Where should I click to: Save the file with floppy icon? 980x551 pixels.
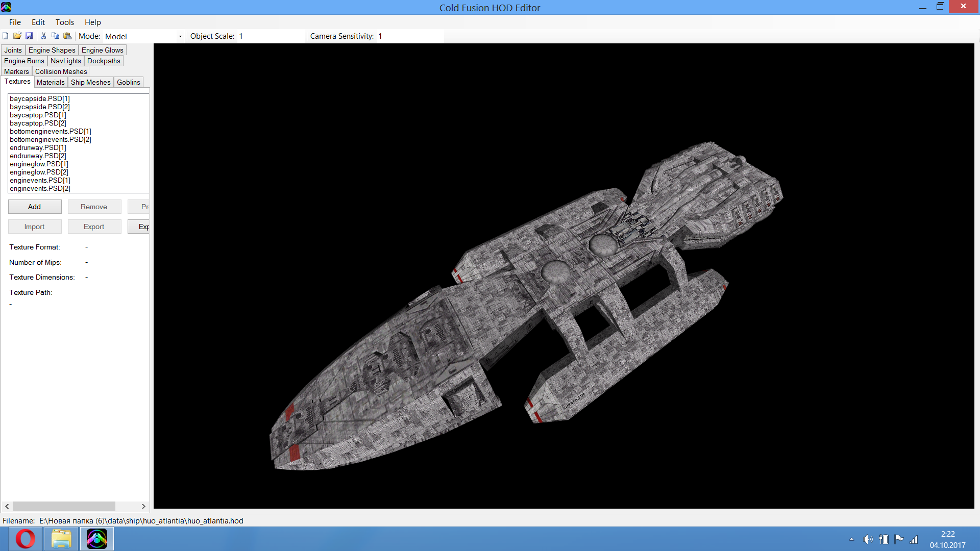click(x=29, y=36)
